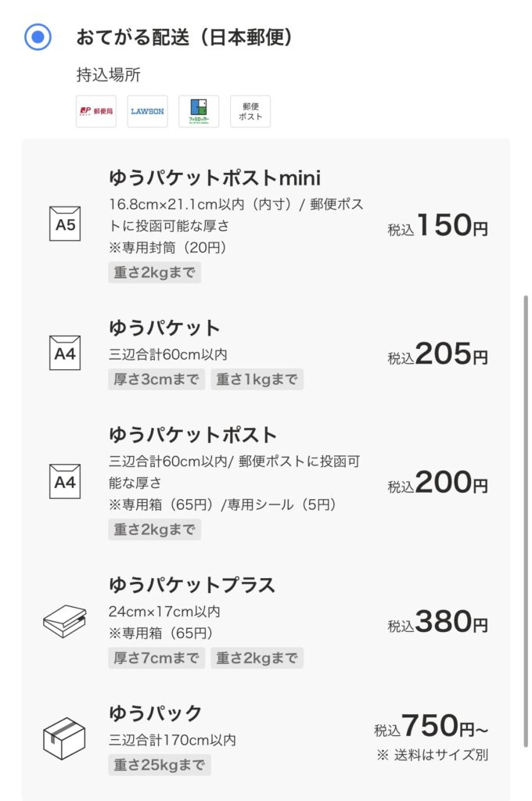Click the vertical scrollbar on the right
Image resolution: width=532 pixels, height=801 pixels.
pyautogui.click(x=526, y=521)
